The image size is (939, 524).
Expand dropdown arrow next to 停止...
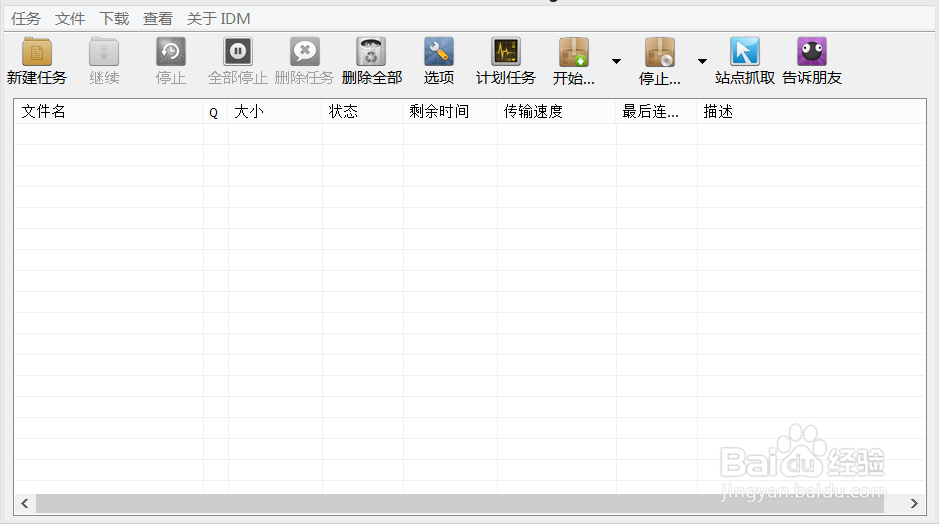pos(702,61)
